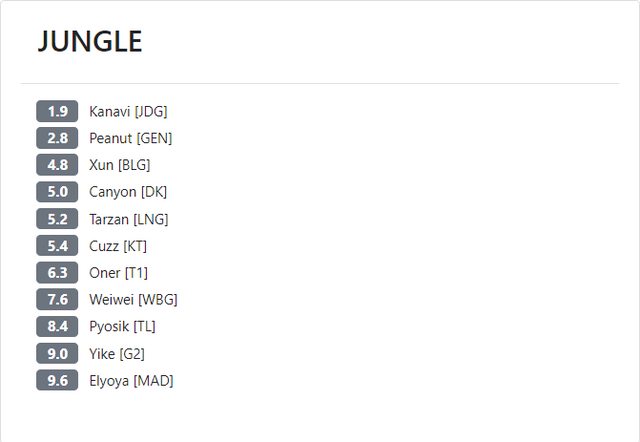Click the 5.2 rating badge
This screenshot has width=640, height=442.
tap(57, 219)
